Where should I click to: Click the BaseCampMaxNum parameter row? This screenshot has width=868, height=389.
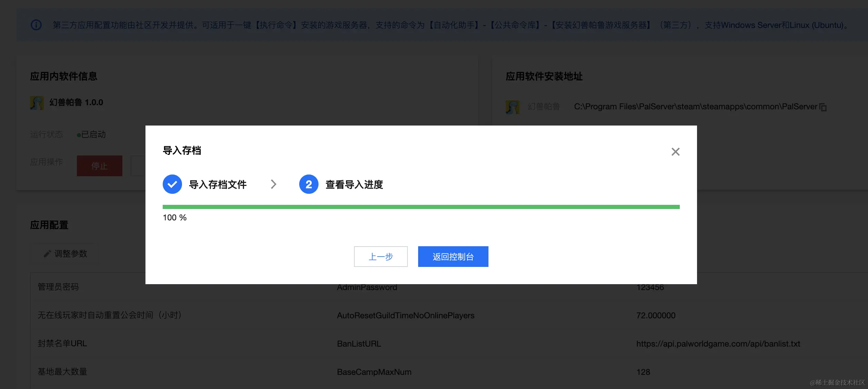(x=374, y=372)
